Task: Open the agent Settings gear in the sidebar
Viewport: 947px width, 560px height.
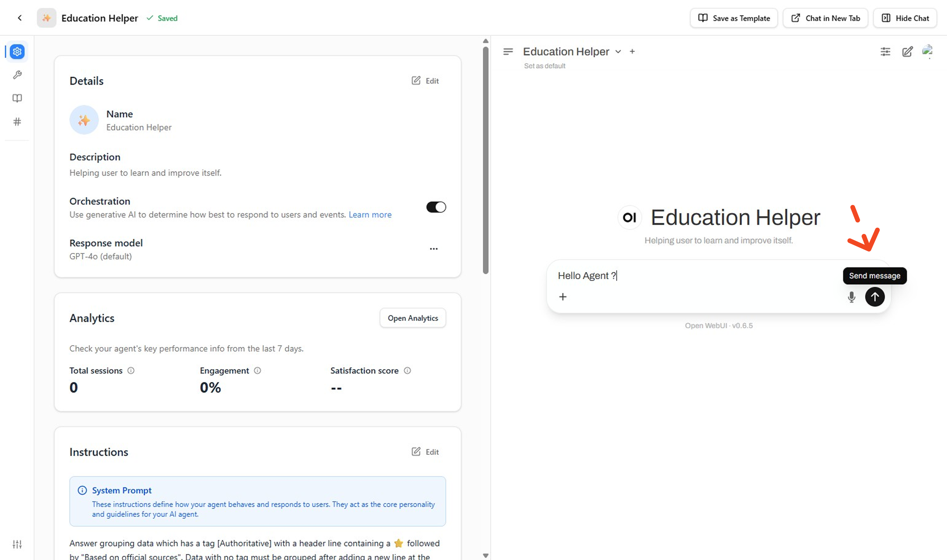Action: pos(17,52)
